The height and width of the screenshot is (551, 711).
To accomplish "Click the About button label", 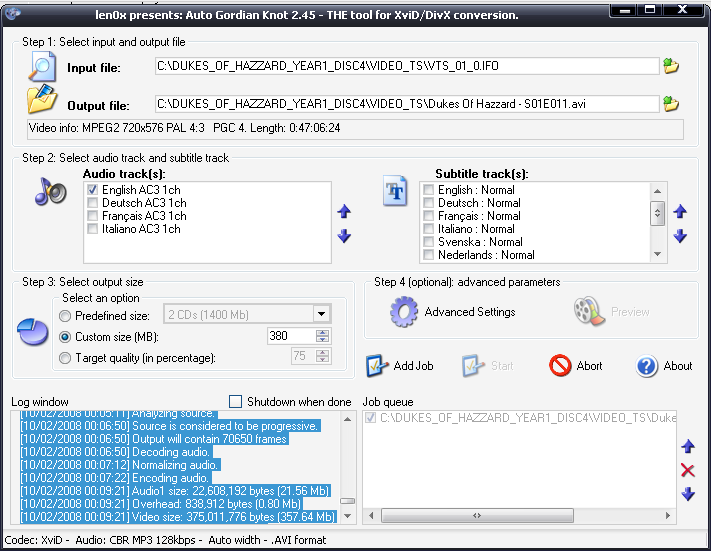I will [678, 366].
